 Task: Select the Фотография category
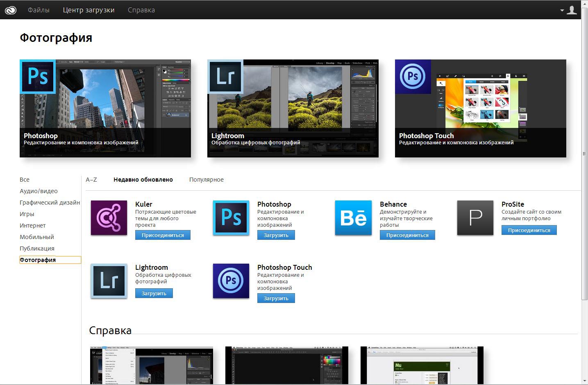tap(50, 260)
